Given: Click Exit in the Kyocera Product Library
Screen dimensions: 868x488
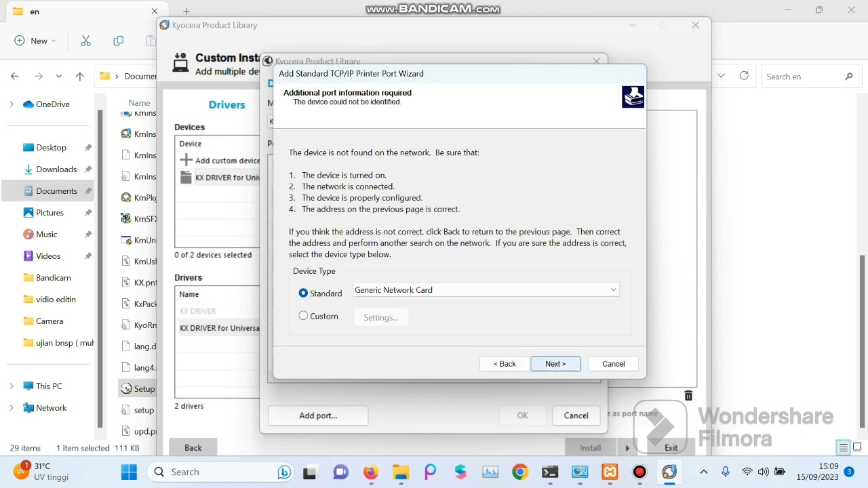Looking at the screenshot, I should (x=671, y=447).
